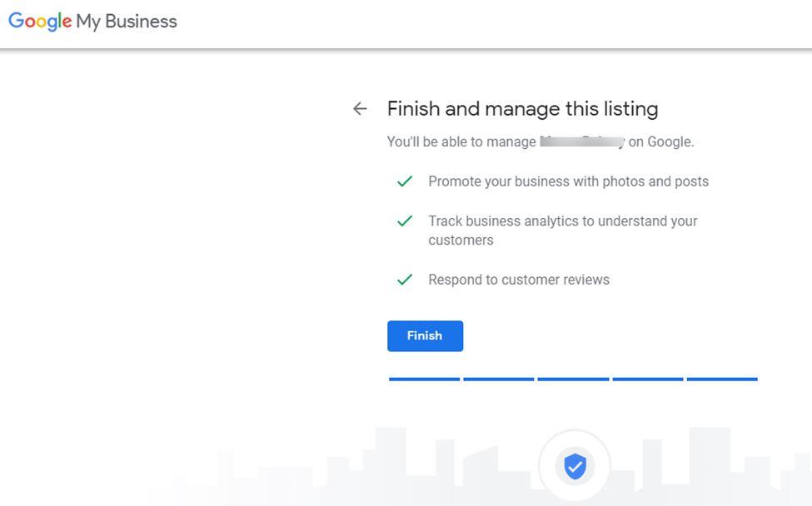This screenshot has height=506, width=812.
Task: Select the first progress bar segment
Action: (424, 379)
